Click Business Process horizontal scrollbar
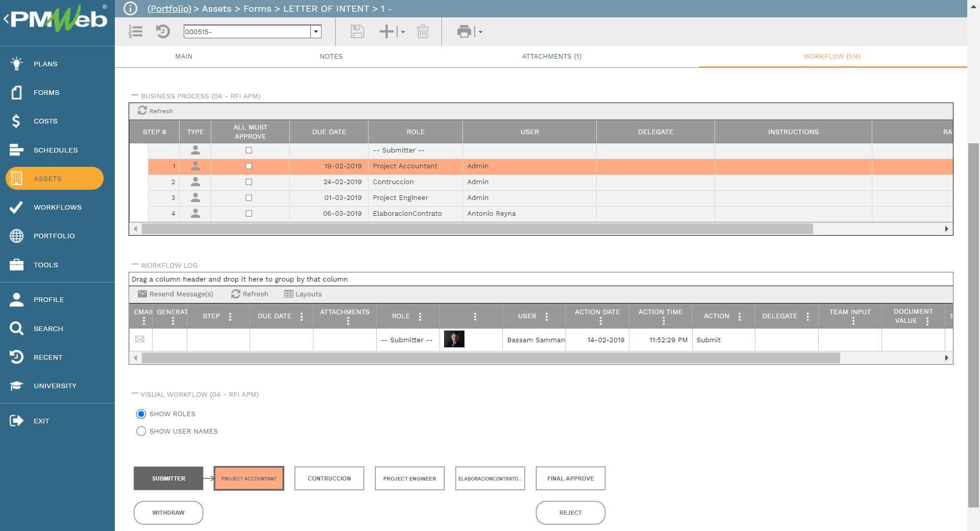The image size is (980, 531). 477,229
